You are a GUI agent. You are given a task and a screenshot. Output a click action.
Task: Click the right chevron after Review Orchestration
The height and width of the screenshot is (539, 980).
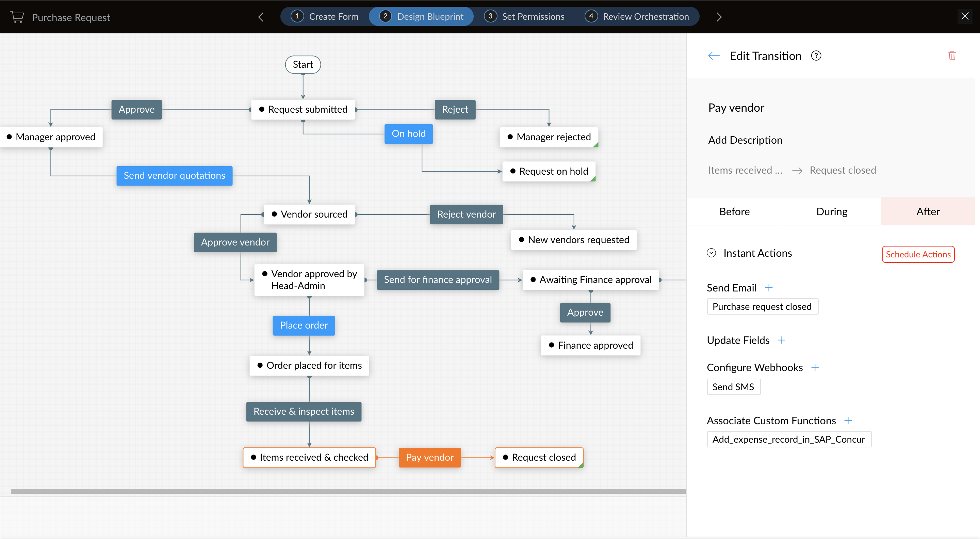pyautogui.click(x=719, y=17)
